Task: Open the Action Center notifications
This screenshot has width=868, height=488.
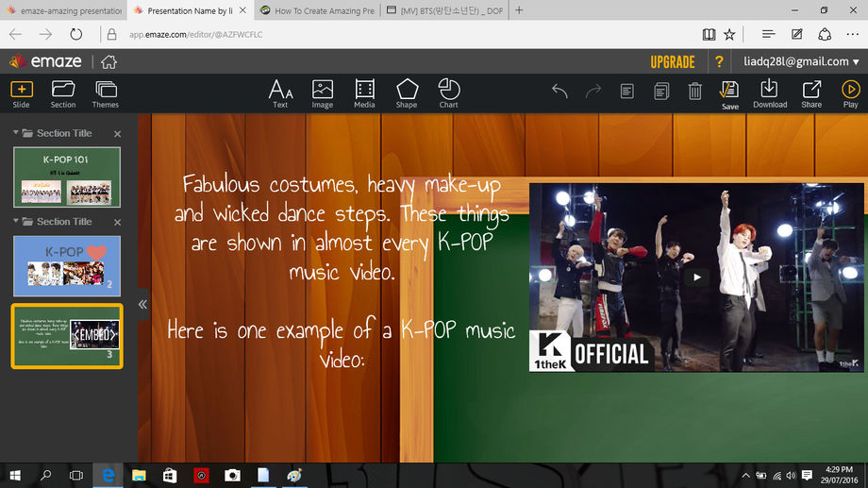Action: (x=807, y=476)
